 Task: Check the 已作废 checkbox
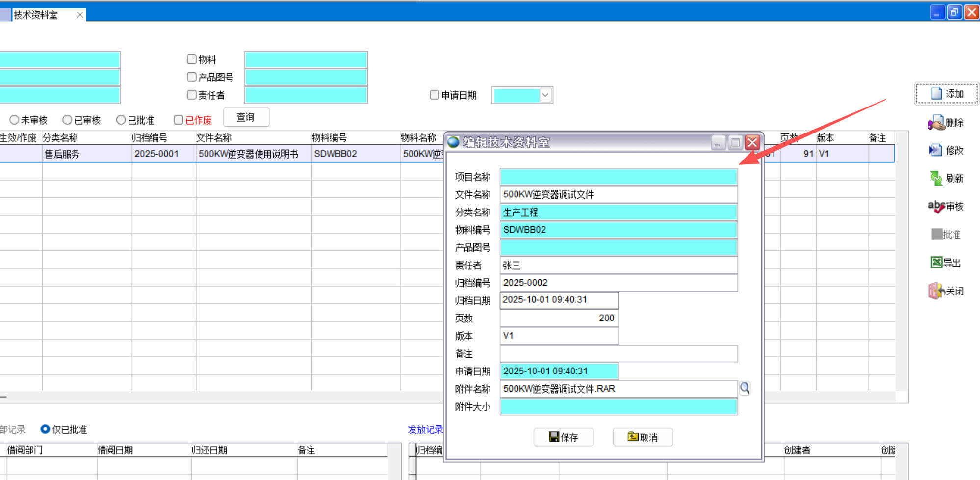point(179,120)
